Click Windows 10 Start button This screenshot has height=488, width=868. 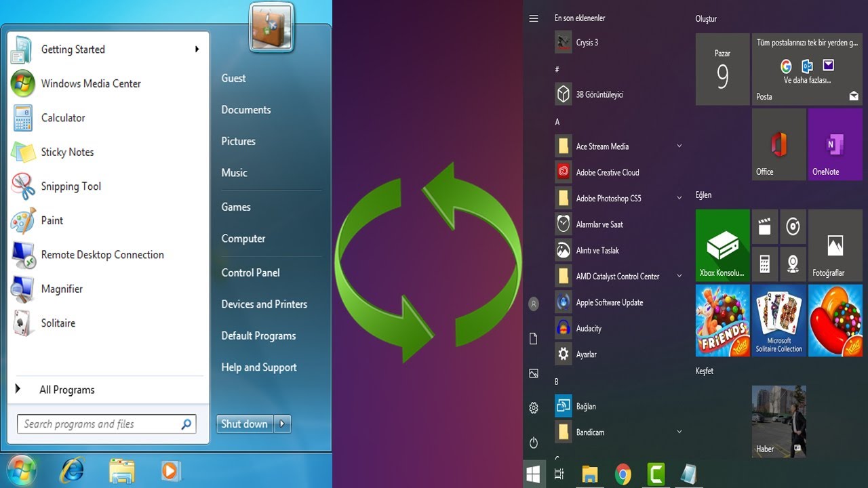pos(534,474)
